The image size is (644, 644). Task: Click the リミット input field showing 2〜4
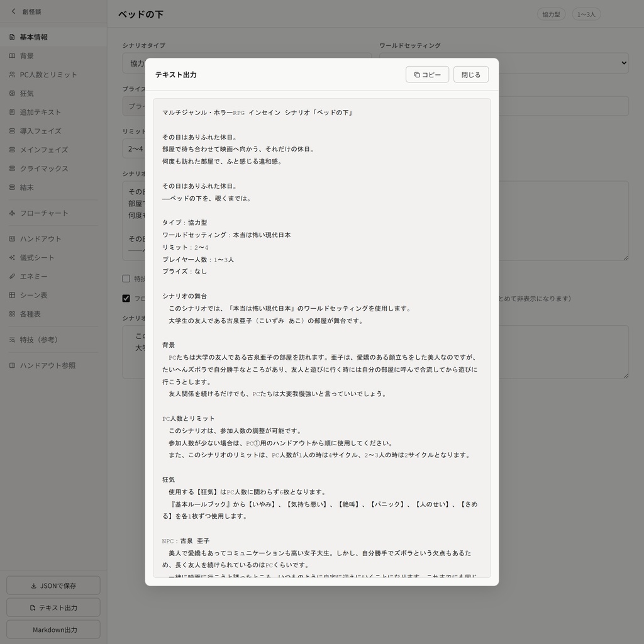coord(133,148)
